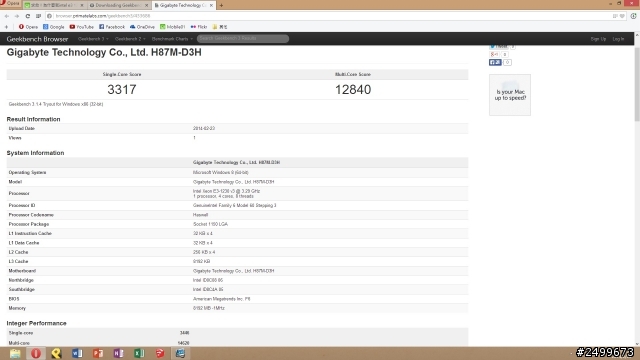Viewport: 640px width, 360px height.
Task: Click the Microsoft Windows operating system value
Action: click(x=220, y=172)
